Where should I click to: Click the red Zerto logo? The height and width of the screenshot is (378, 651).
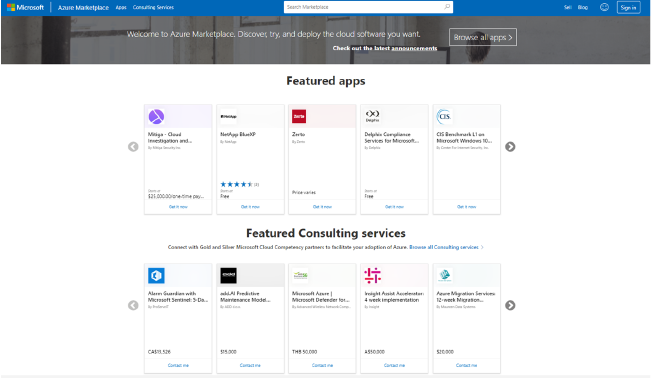point(299,116)
